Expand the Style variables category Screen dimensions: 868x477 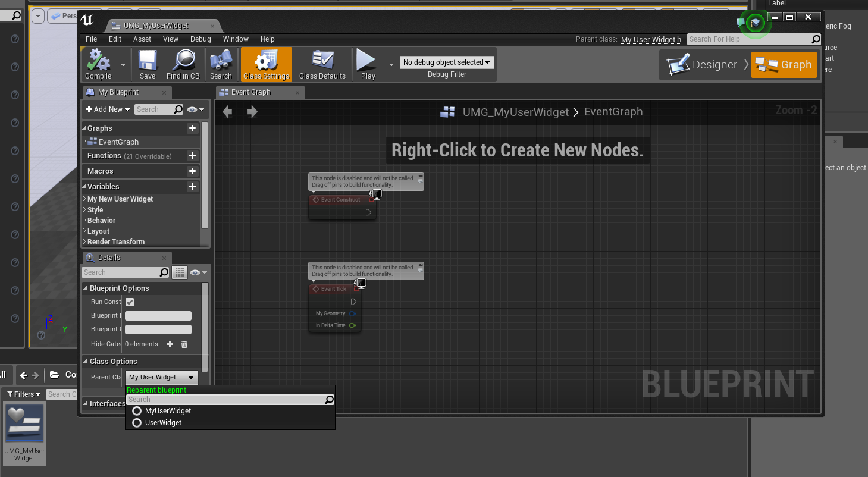[x=84, y=210]
